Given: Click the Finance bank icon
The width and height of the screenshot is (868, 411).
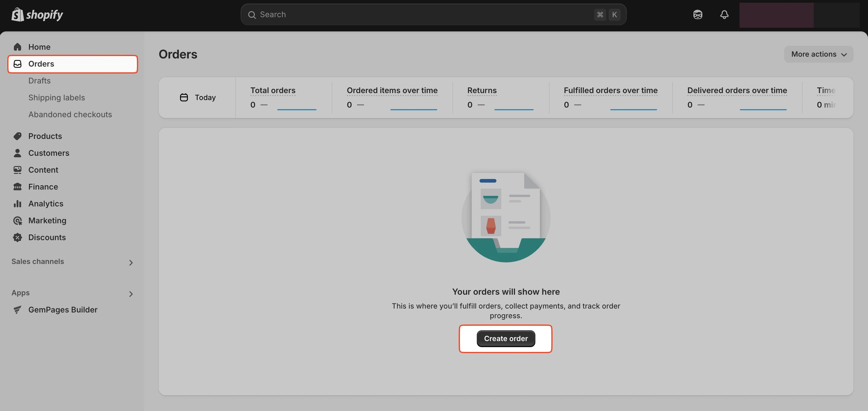Looking at the screenshot, I should [17, 187].
